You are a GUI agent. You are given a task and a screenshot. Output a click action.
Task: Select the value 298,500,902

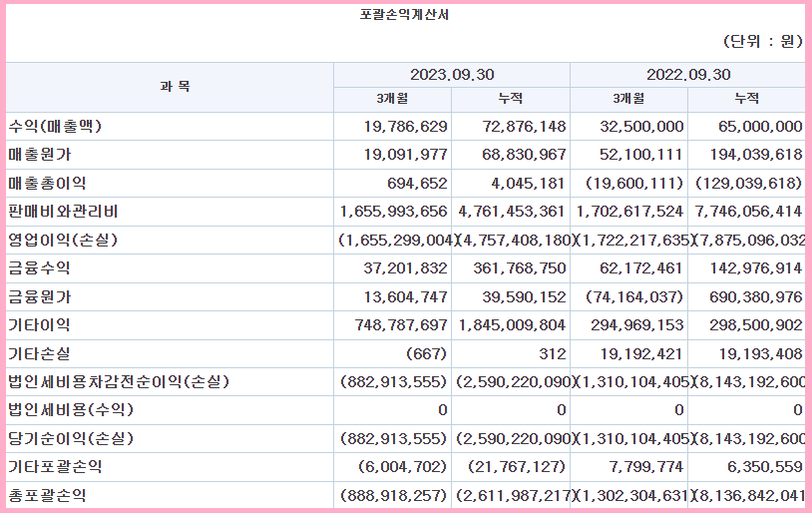[x=756, y=325]
